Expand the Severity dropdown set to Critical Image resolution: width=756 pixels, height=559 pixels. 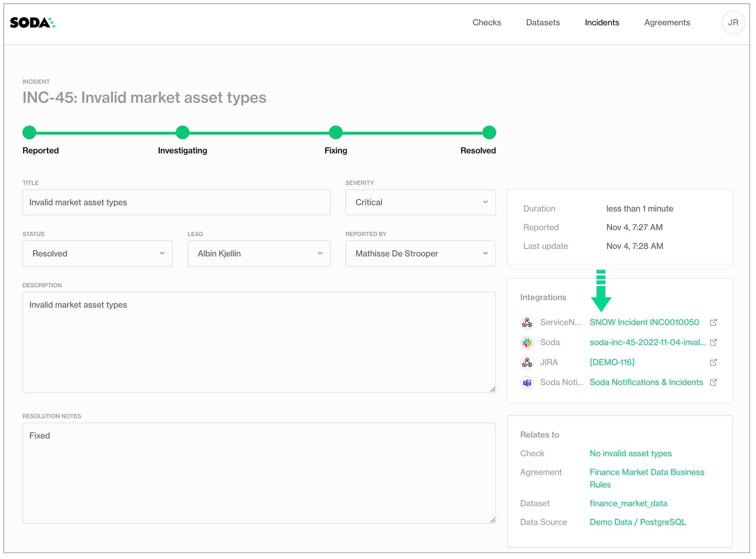(x=420, y=202)
